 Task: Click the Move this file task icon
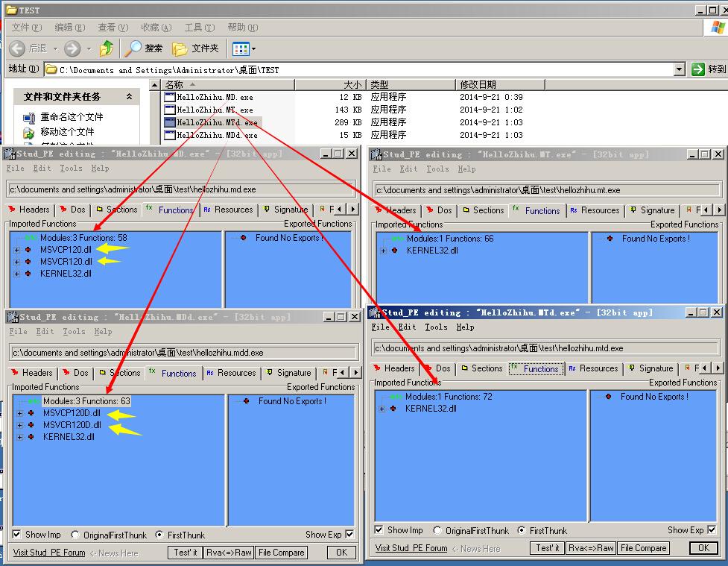[29, 133]
